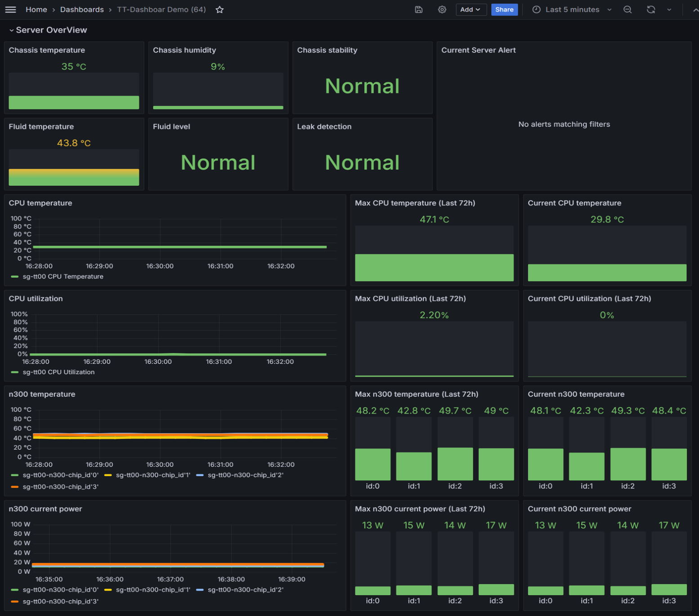
Task: Star the TT-Dashboar Demo dashboard
Action: [220, 9]
